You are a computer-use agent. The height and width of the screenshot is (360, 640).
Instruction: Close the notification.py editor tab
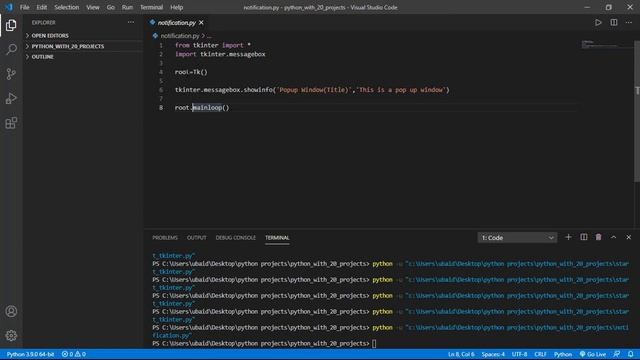pyautogui.click(x=201, y=23)
